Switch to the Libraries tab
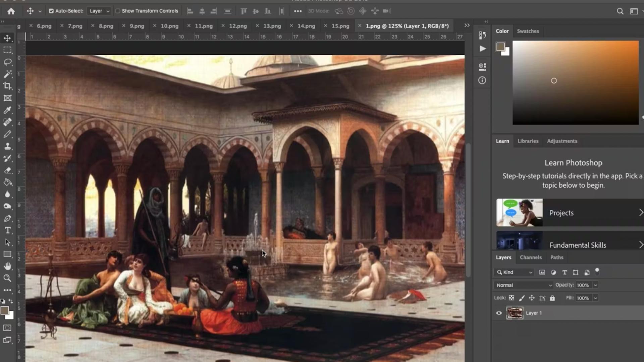Image resolution: width=644 pixels, height=362 pixels. [528, 141]
